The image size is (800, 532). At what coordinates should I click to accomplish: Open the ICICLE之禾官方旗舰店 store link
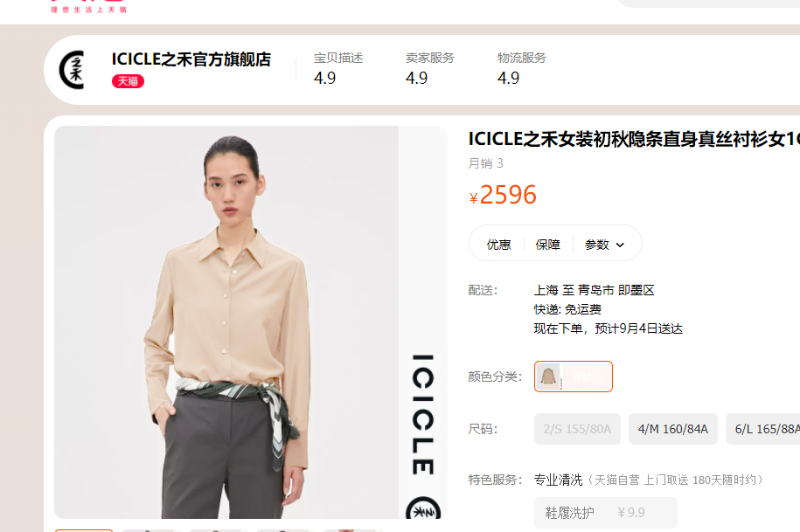tap(191, 59)
